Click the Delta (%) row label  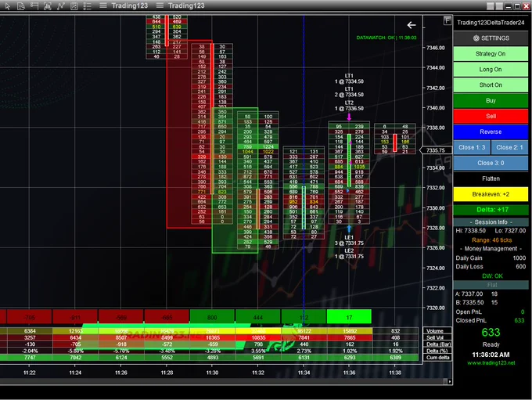point(437,351)
